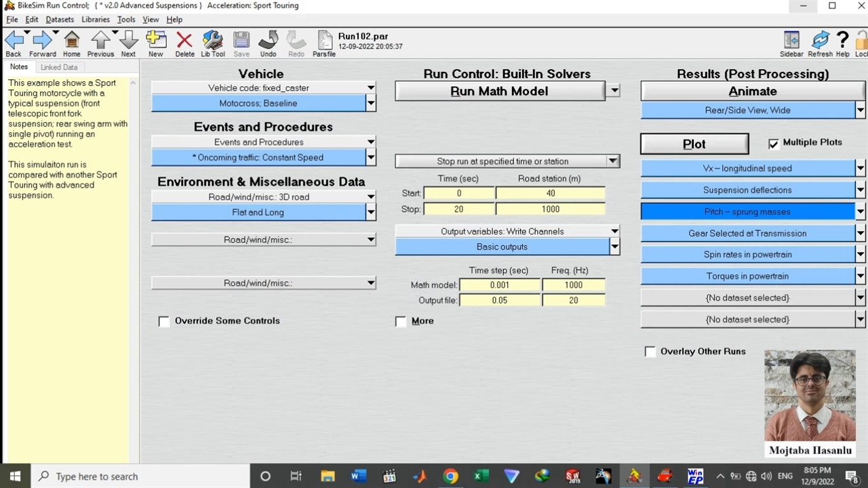Check the Overlay Other Runs checkbox
The height and width of the screenshot is (488, 868).
pos(650,352)
